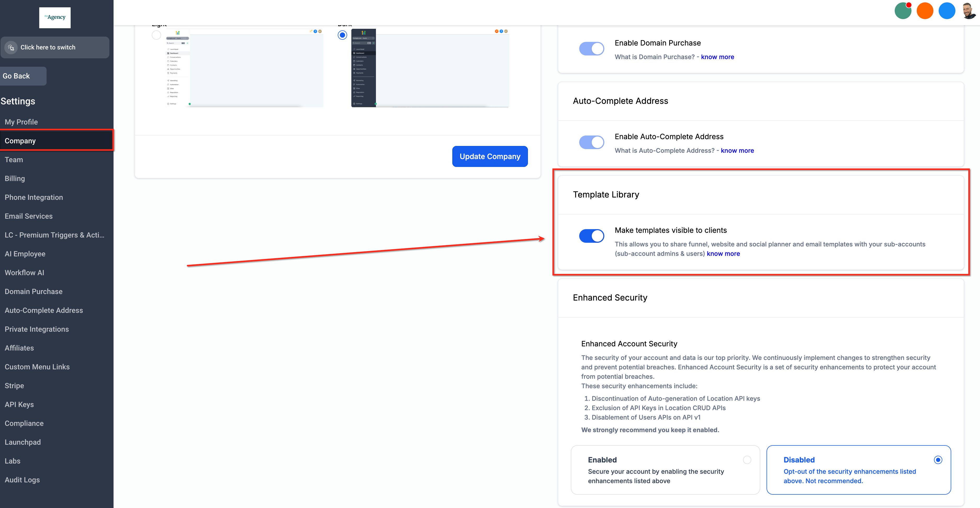Screen dimensions: 980x508
Task: Open the Billing settings menu item
Action: pyautogui.click(x=15, y=178)
